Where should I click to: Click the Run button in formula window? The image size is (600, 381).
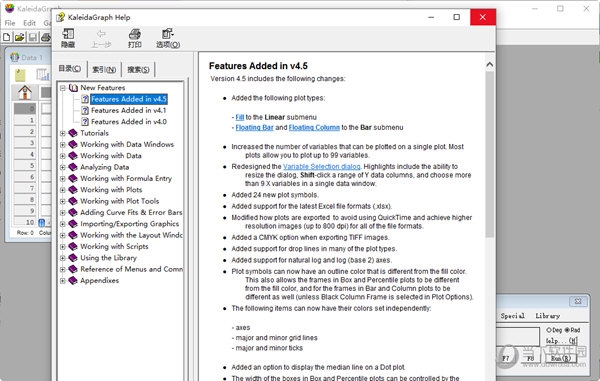point(561,358)
